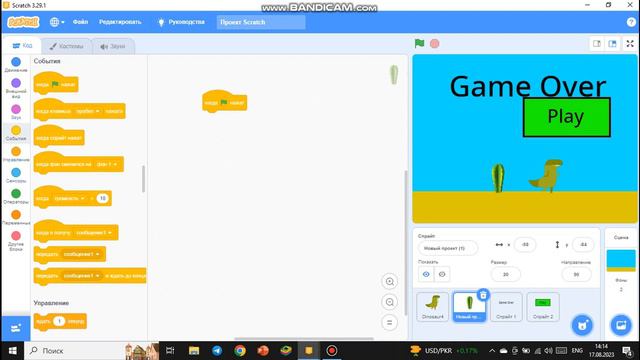
Task: Click the green flag to run project
Action: 419,43
